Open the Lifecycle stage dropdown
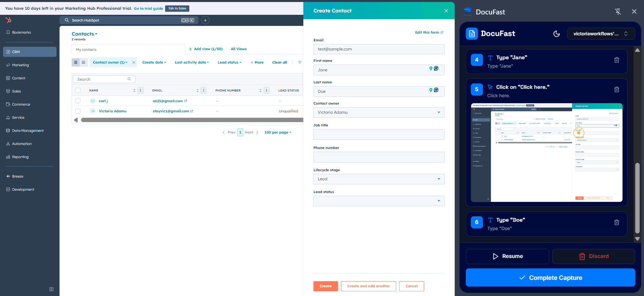The image size is (644, 296). [x=379, y=179]
